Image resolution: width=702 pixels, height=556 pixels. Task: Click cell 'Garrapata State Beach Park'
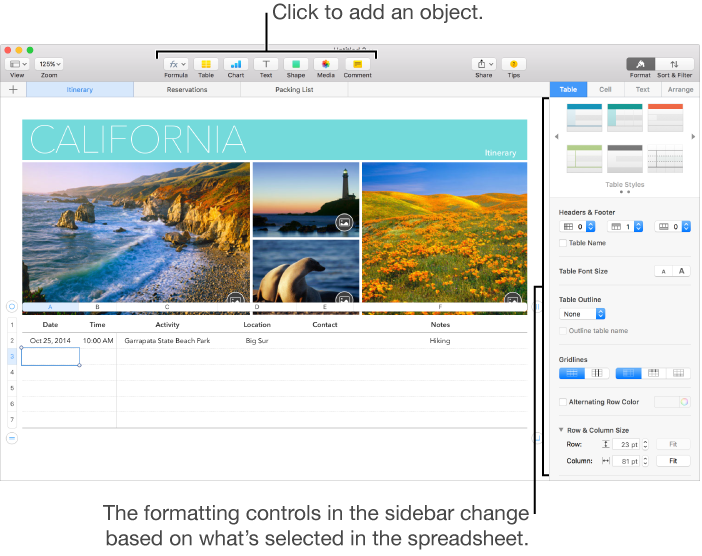click(x=167, y=341)
